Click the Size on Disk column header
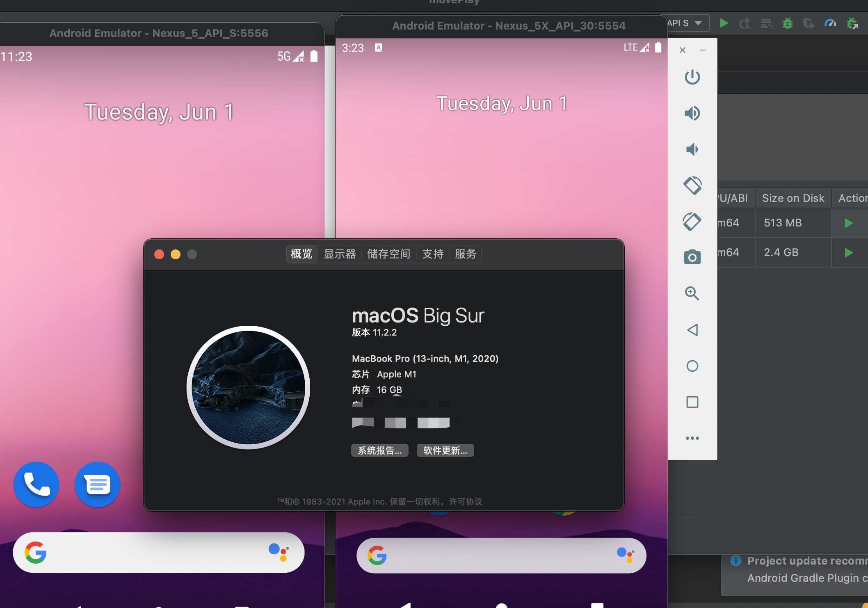868x608 pixels. point(793,198)
